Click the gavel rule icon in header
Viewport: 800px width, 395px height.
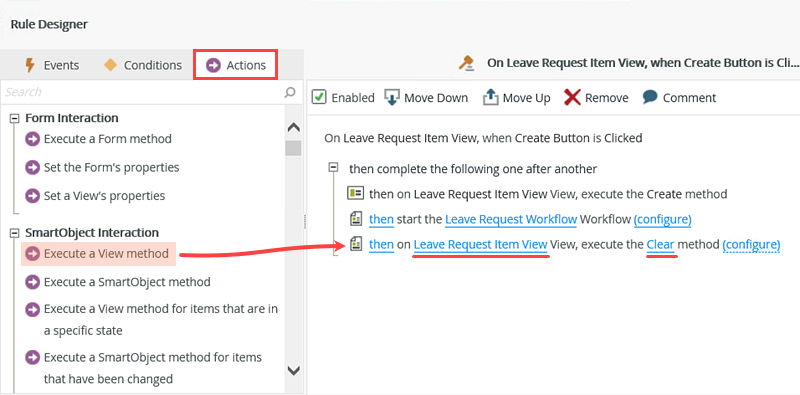point(467,63)
